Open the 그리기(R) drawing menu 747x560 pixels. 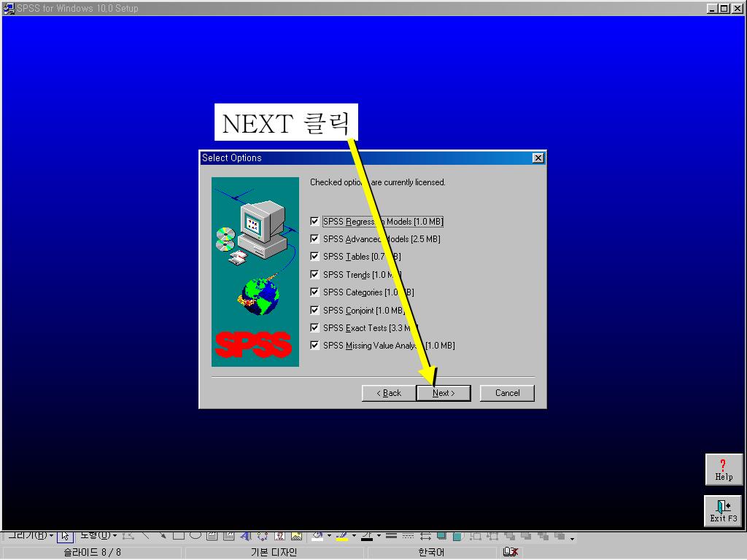31,535
